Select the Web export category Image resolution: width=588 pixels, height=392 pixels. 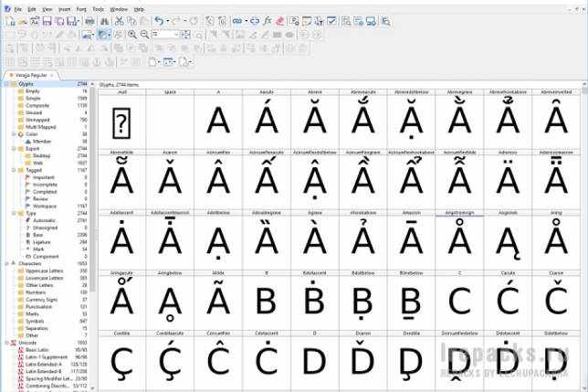pos(37,163)
